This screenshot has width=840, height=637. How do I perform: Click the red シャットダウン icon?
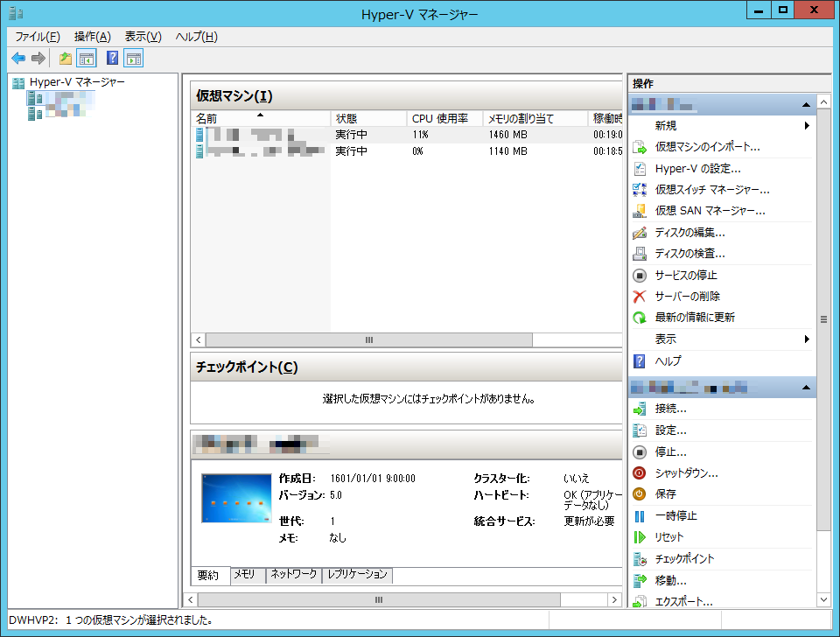click(640, 473)
